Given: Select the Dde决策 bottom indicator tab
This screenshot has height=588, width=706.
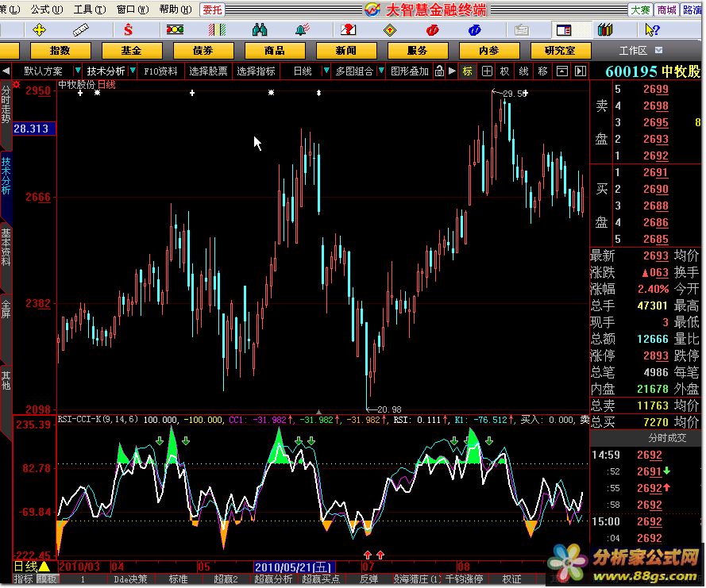Looking at the screenshot, I should click(x=130, y=579).
